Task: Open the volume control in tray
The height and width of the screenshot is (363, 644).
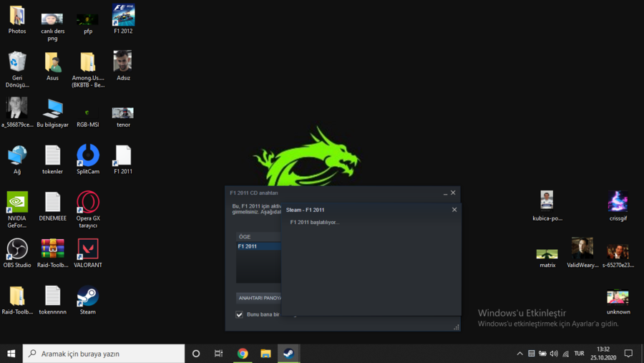Action: [554, 354]
